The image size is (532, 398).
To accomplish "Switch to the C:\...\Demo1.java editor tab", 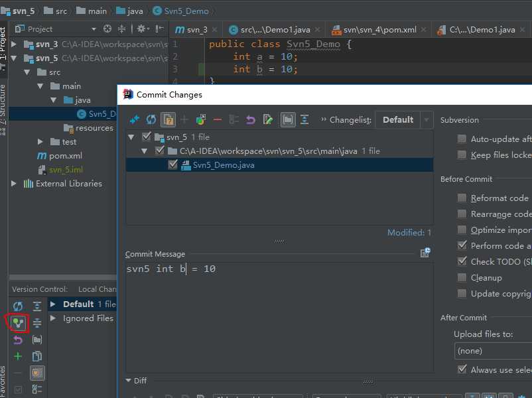I will pyautogui.click(x=481, y=30).
